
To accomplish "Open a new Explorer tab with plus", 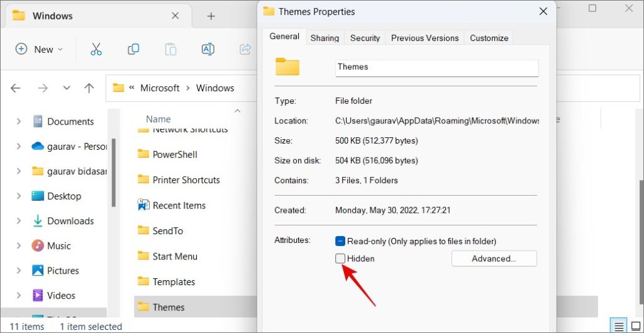I will point(211,16).
